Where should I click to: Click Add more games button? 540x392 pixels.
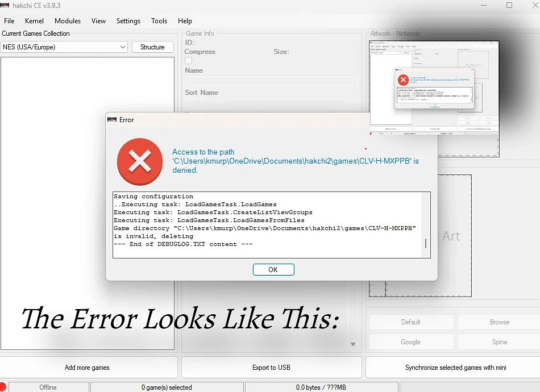tap(89, 367)
